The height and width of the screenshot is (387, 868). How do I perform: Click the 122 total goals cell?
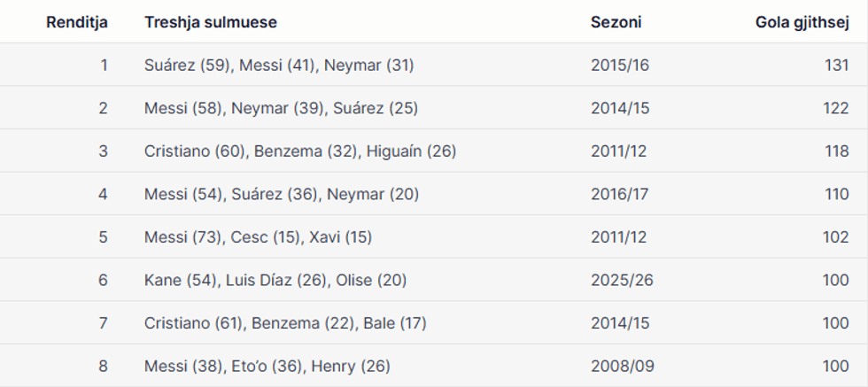(835, 108)
